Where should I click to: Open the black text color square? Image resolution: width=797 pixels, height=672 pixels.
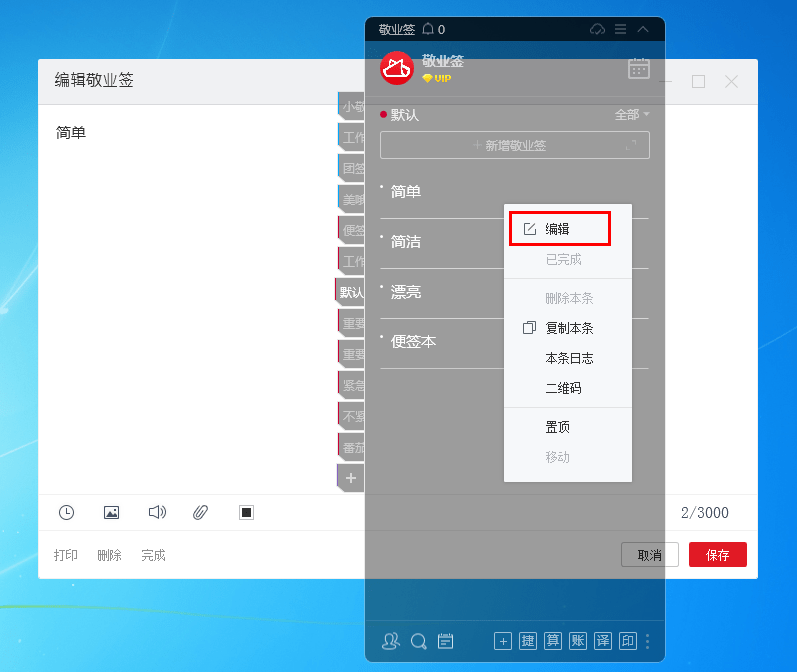point(247,512)
